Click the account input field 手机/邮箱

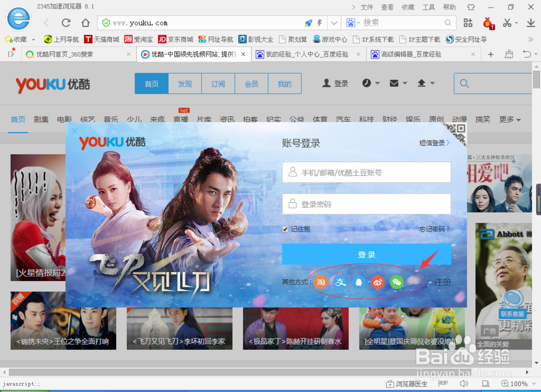pos(366,172)
